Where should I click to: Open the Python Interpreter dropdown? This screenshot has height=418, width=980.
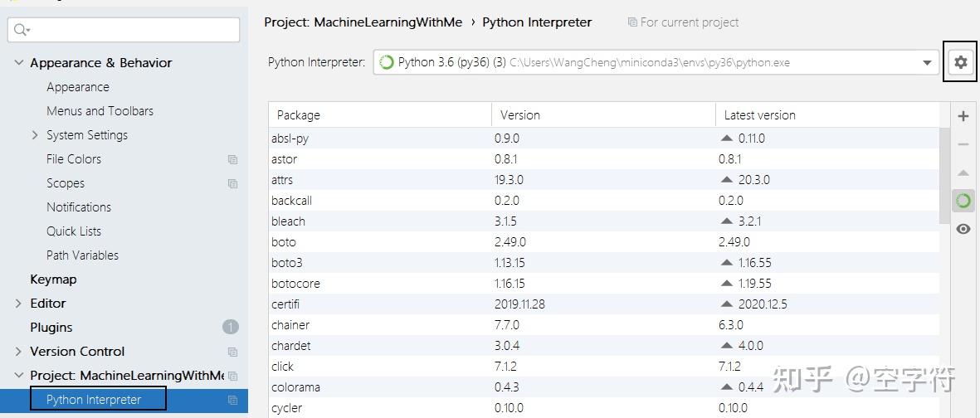tap(927, 63)
